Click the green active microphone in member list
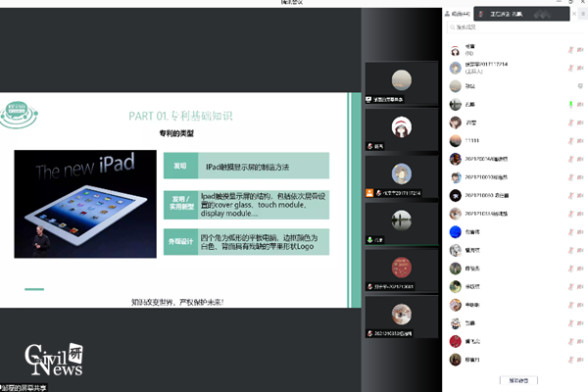 point(570,104)
